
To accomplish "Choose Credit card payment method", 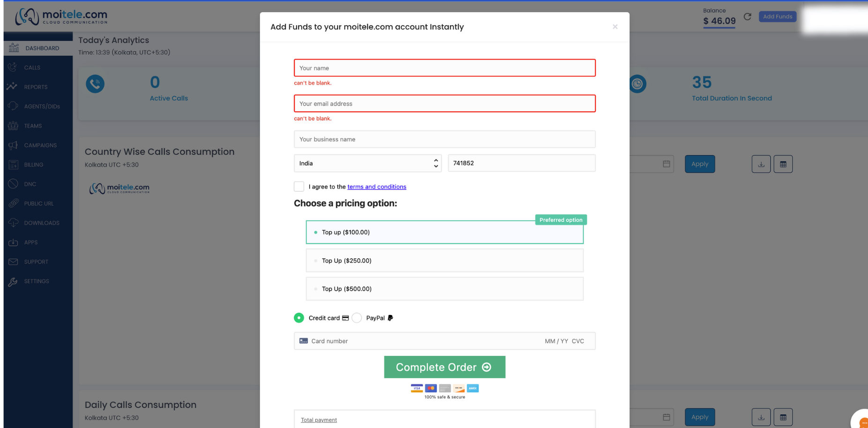I will (299, 318).
